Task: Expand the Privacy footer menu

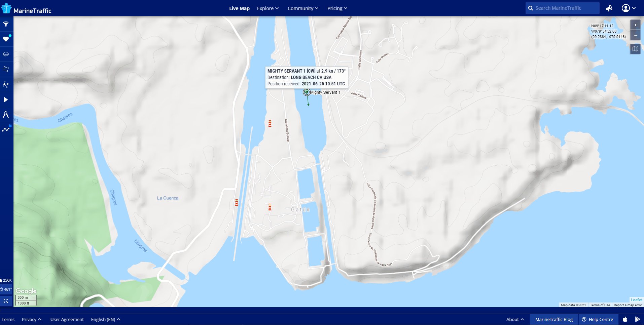Action: click(32, 319)
